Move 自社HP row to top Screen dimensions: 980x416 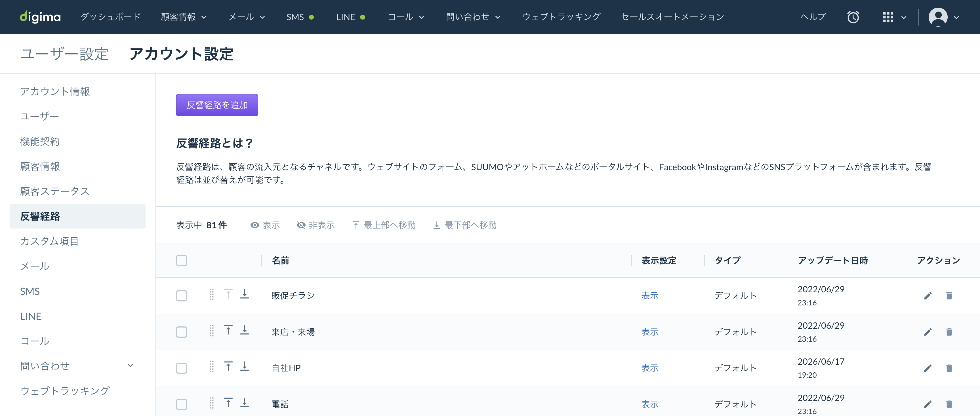point(228,366)
